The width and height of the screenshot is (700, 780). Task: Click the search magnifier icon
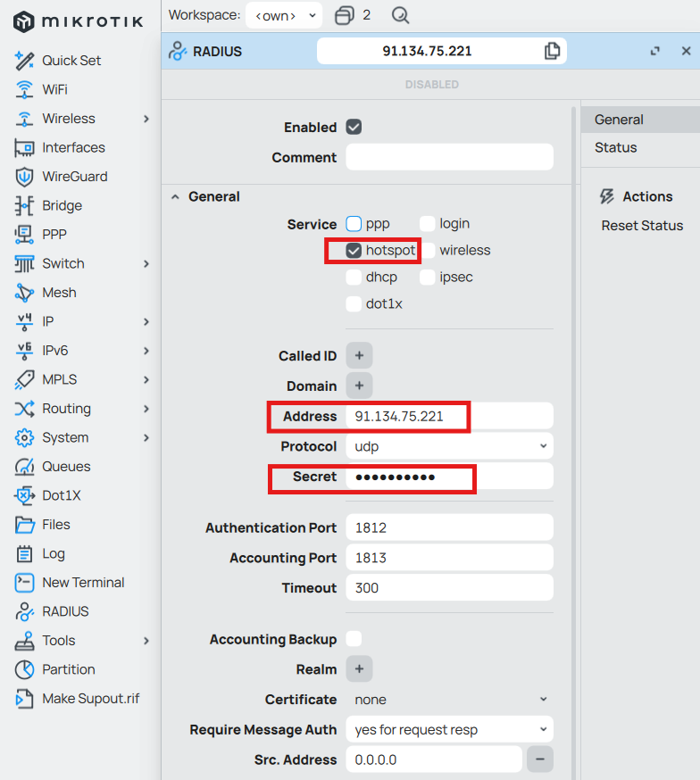pos(400,15)
